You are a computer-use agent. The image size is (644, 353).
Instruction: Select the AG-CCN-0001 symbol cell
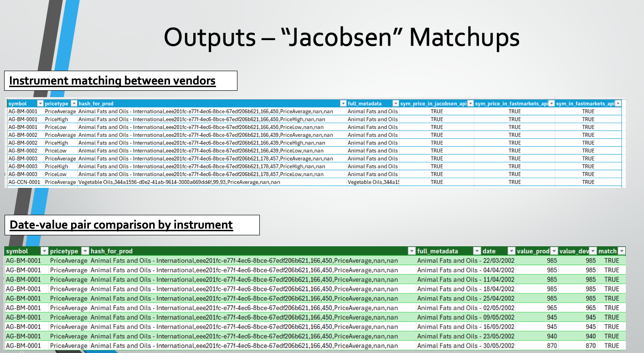[24, 182]
